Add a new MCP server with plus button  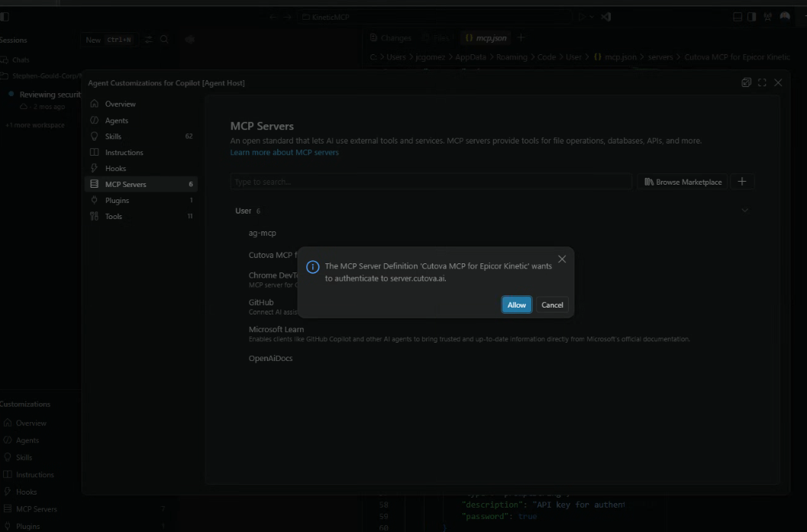741,182
